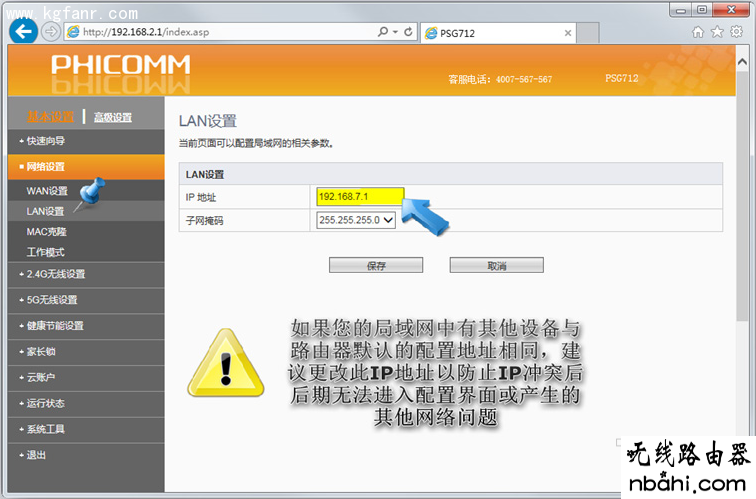Viewport: 756px width, 499px height.
Task: Expand 系统工具 menu
Action: (x=86, y=429)
